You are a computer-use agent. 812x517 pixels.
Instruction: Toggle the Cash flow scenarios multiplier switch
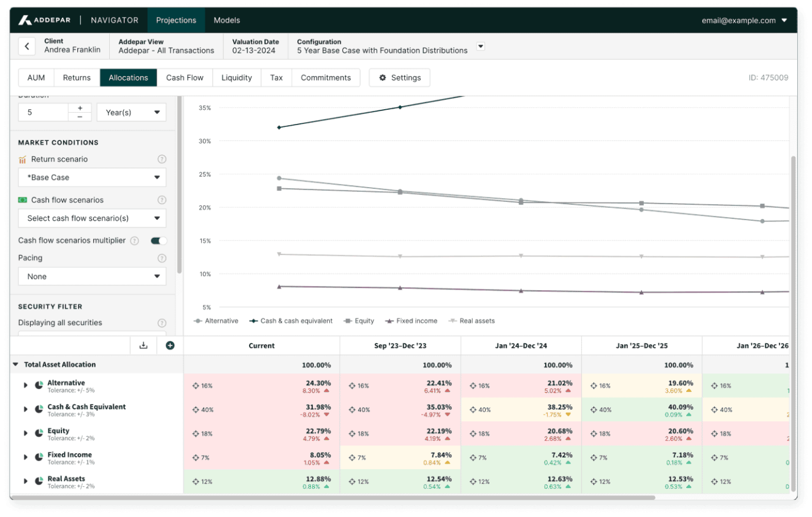pyautogui.click(x=158, y=241)
